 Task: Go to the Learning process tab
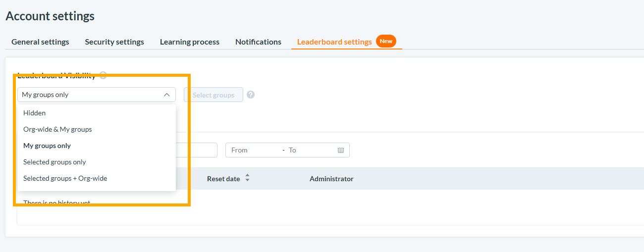pyautogui.click(x=190, y=42)
